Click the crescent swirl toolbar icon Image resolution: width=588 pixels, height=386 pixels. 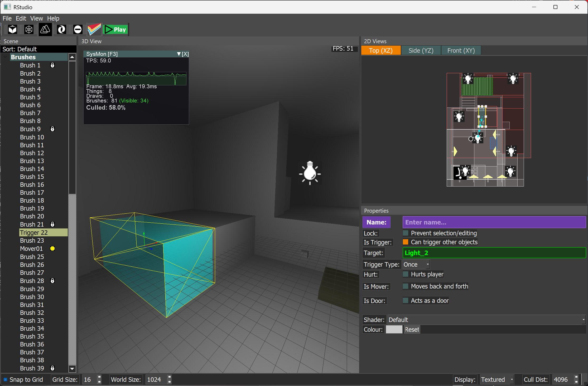click(x=61, y=30)
